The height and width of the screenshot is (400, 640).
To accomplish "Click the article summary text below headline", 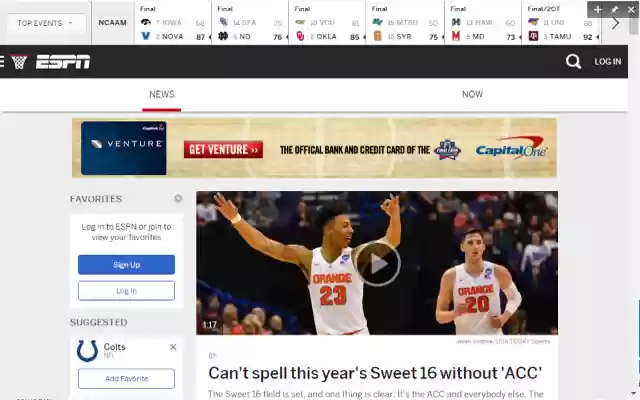I will [376, 394].
